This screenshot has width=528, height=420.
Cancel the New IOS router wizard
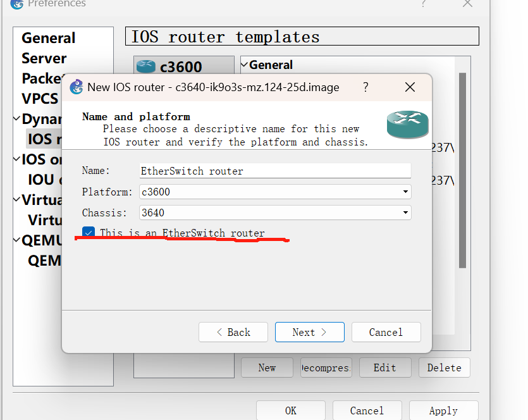click(386, 332)
